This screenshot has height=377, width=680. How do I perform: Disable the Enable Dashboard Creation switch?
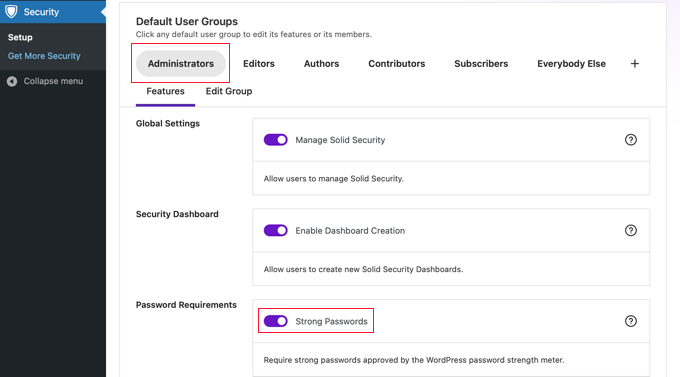pyautogui.click(x=275, y=230)
